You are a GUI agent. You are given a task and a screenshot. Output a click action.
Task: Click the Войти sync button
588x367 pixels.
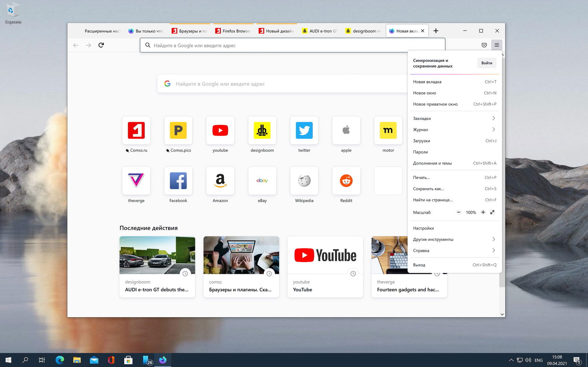tap(487, 63)
